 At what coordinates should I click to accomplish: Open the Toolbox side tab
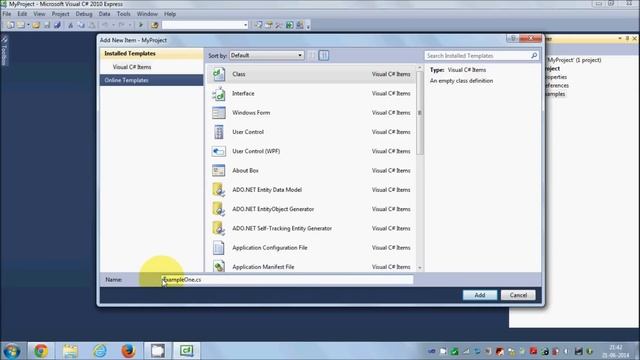[4, 51]
